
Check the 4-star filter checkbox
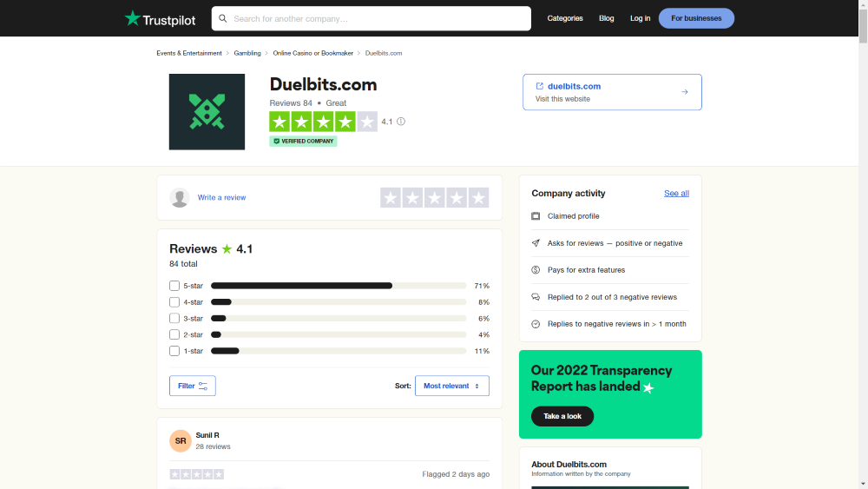[x=174, y=302]
